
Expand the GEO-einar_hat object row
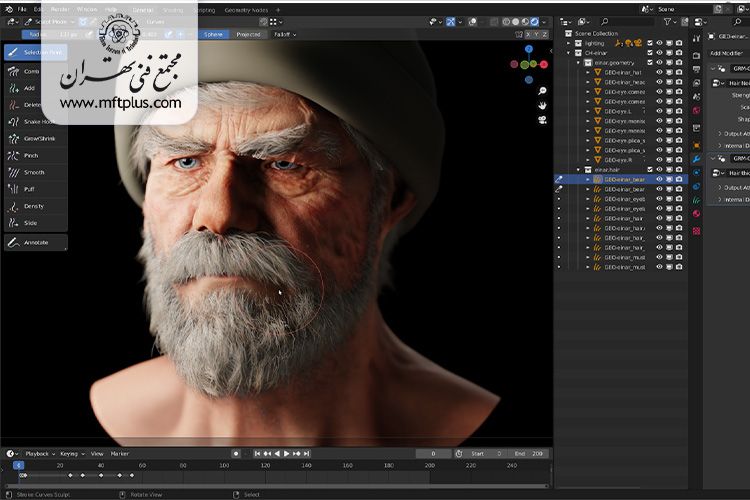coord(588,72)
